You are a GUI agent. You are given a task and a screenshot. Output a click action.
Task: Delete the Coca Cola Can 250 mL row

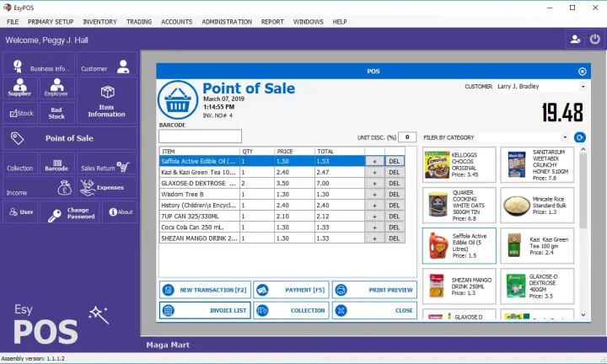pos(395,227)
